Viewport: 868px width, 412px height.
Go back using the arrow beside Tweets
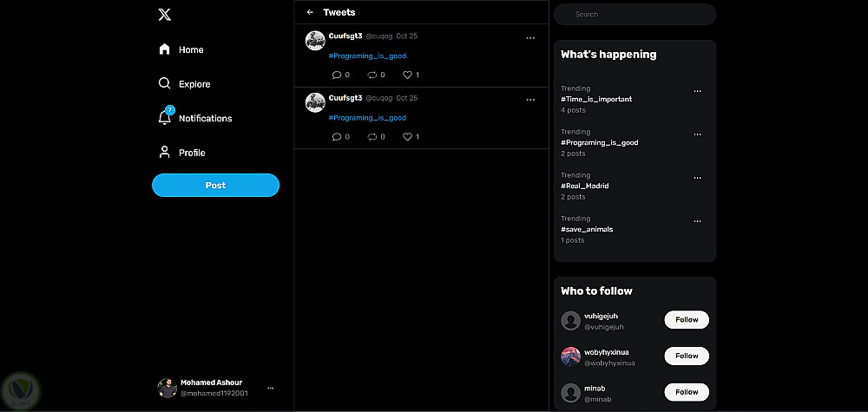pos(310,13)
